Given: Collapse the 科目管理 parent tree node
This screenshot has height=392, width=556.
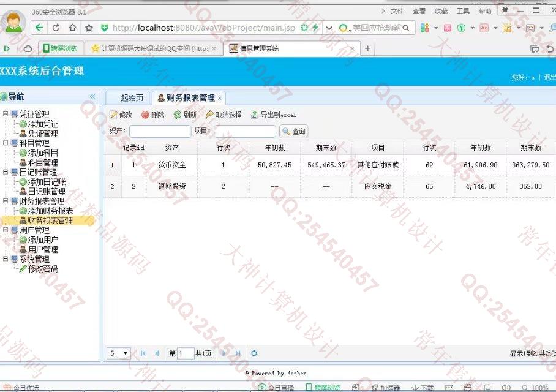Looking at the screenshot, I should pos(6,143).
